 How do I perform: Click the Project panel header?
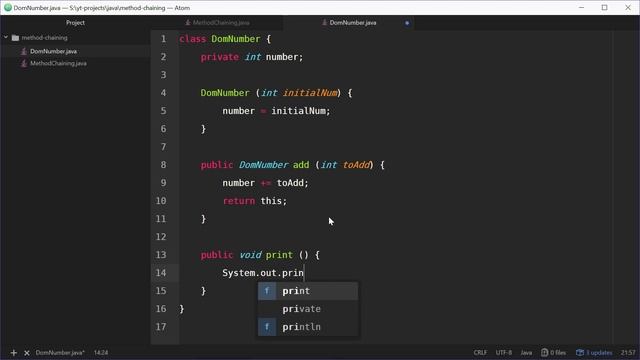pos(76,23)
